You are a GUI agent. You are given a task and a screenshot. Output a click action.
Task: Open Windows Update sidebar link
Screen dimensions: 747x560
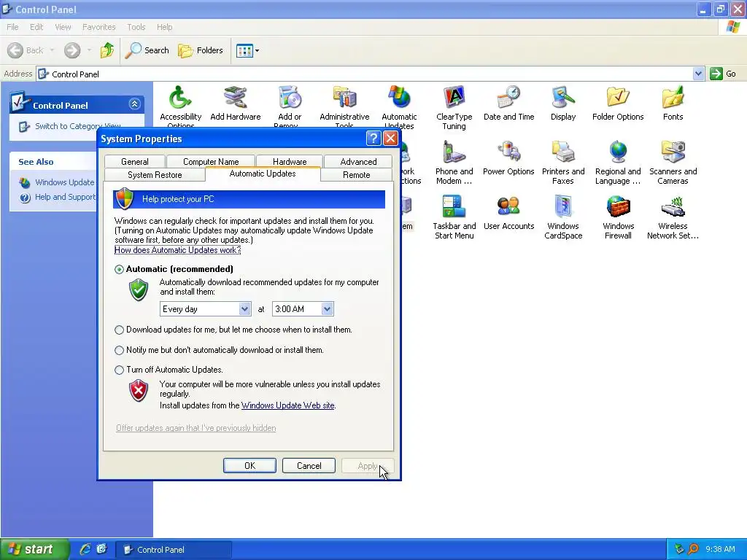64,182
